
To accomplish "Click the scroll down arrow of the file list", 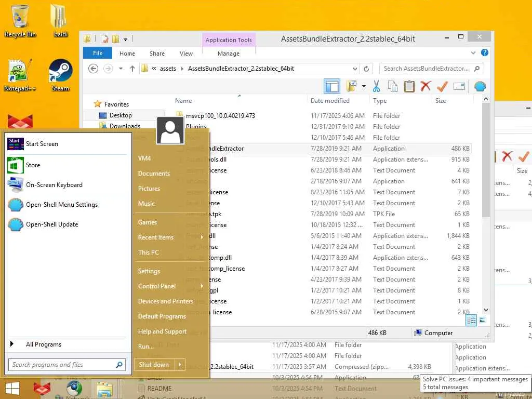I will point(486,310).
